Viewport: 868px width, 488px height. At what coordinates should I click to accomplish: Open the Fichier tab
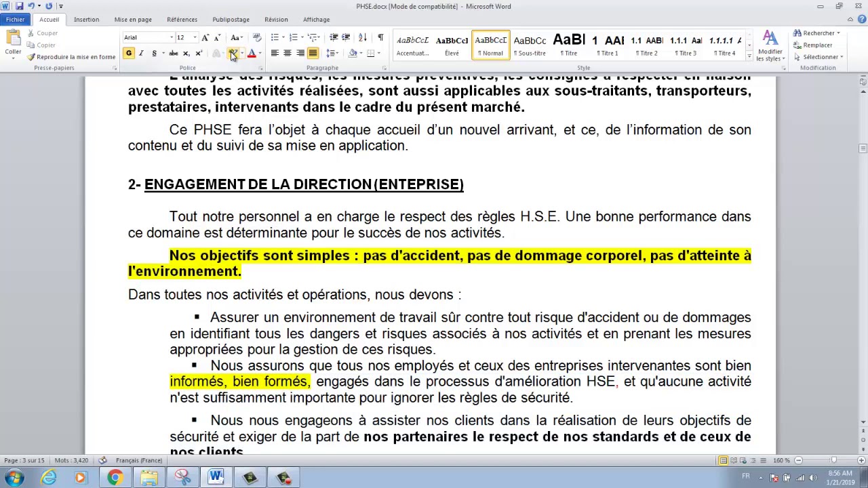tap(15, 20)
